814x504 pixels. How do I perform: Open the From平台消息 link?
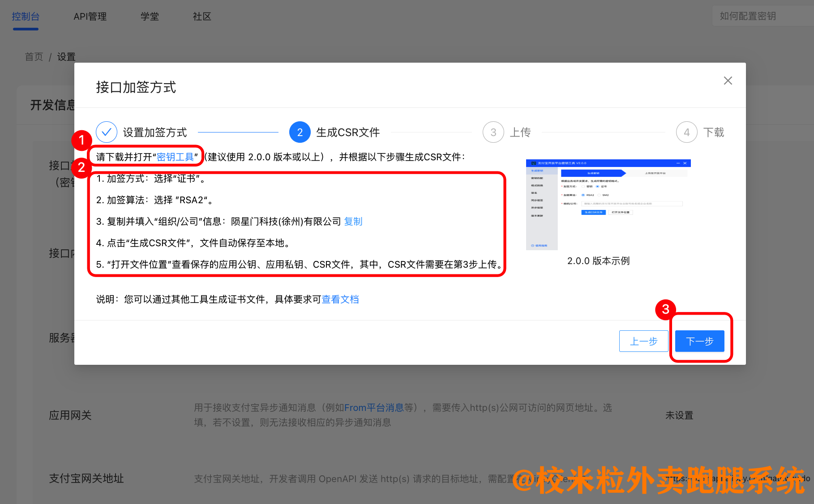[x=374, y=408]
